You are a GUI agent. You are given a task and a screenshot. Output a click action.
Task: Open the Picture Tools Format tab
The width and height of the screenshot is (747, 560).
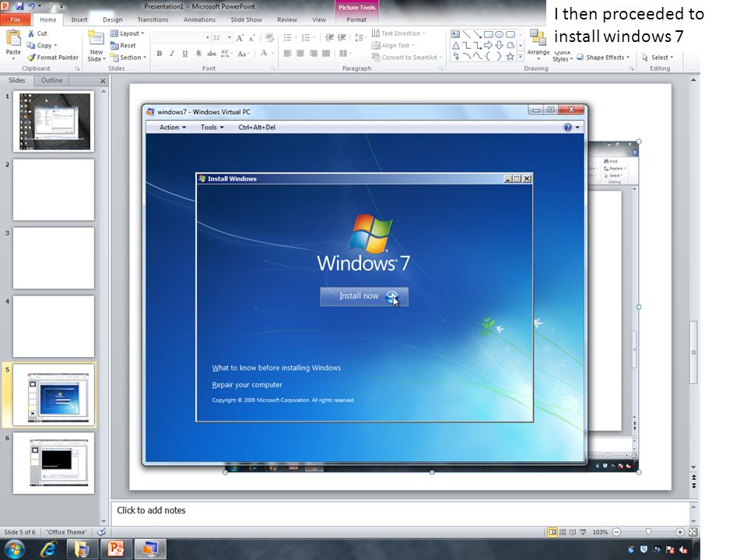click(356, 19)
